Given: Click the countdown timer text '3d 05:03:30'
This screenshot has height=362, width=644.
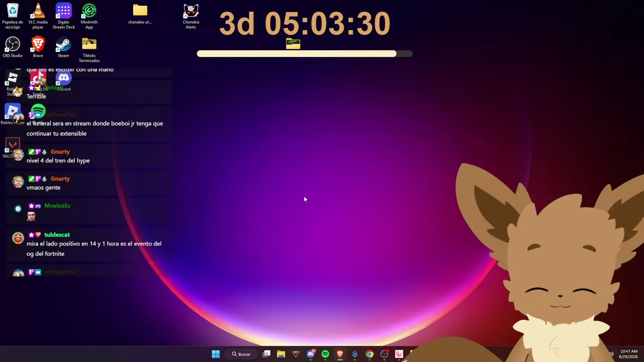Looking at the screenshot, I should [x=305, y=24].
